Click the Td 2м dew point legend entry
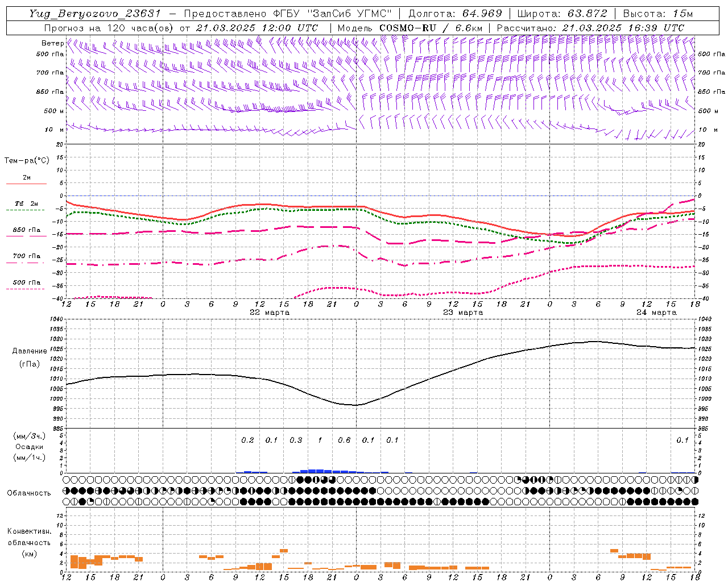Image resolution: width=728 pixels, height=582 pixels. [x=27, y=203]
